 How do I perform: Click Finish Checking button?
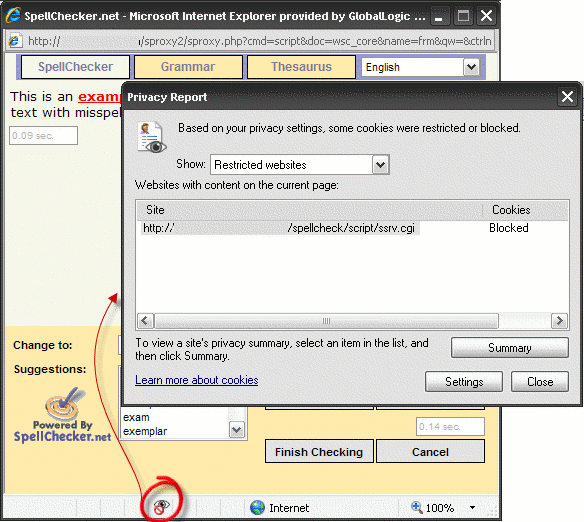click(x=319, y=451)
